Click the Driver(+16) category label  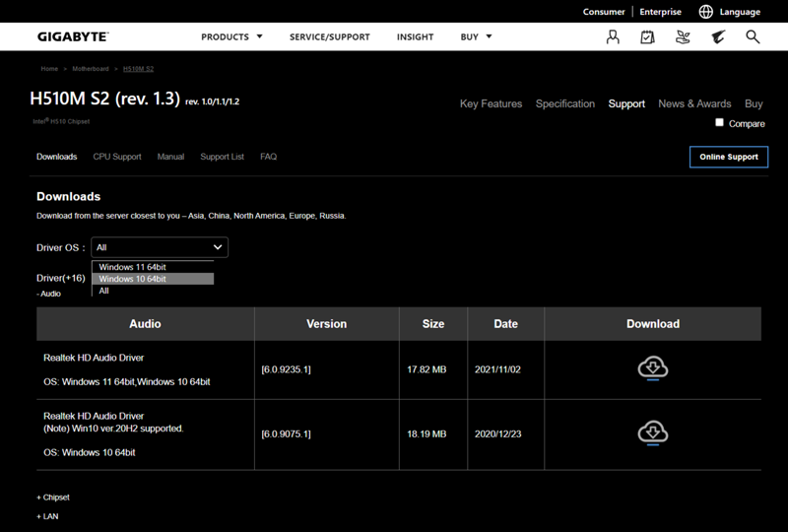coord(61,278)
